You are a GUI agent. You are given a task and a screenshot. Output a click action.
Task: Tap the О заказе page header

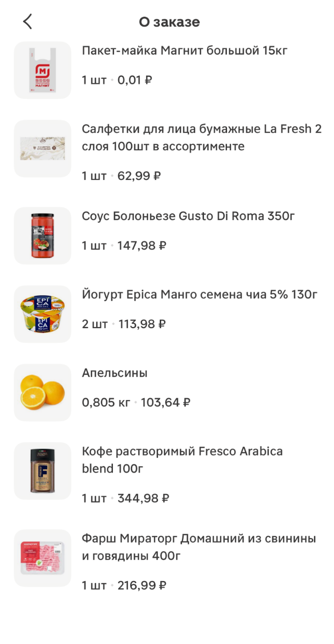click(169, 22)
